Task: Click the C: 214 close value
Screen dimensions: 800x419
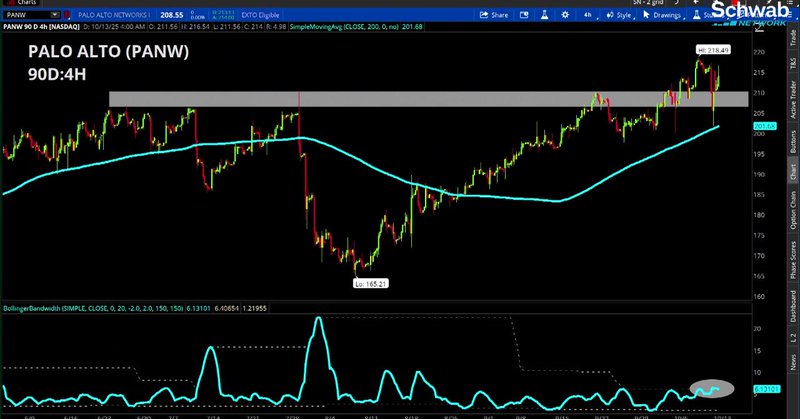Action: 253,27
